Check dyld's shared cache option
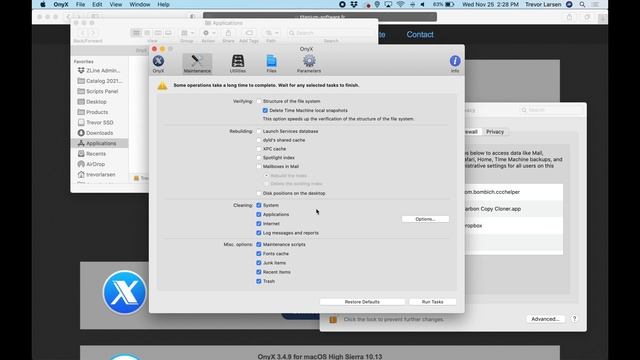Viewport: 640px width, 360px height. (x=259, y=140)
